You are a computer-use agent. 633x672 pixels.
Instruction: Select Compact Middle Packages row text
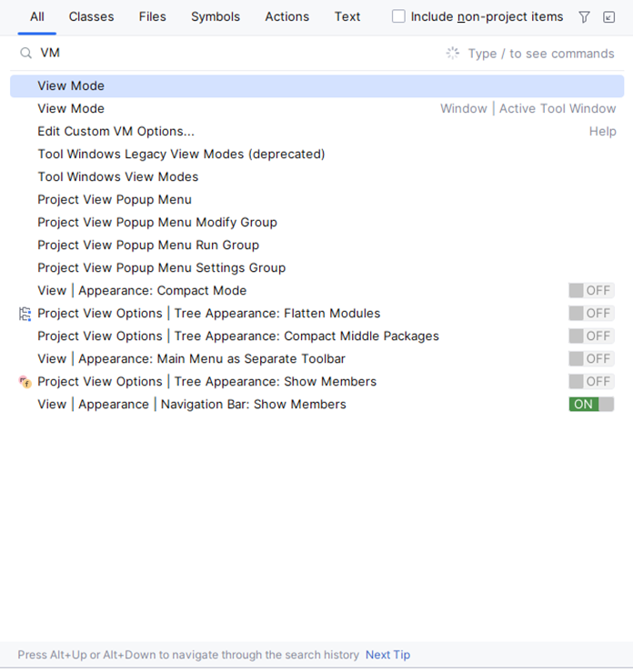click(238, 336)
